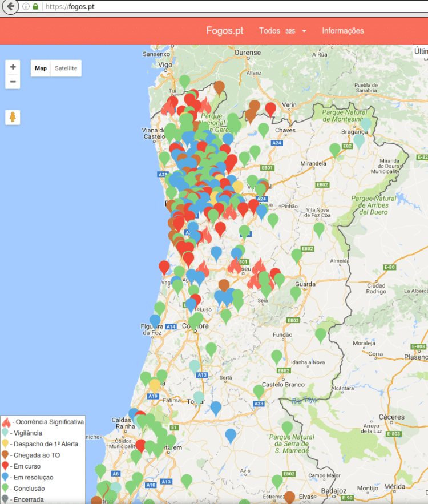The width and height of the screenshot is (428, 504).
Task: Click the red marker near Verín
Action: click(270, 109)
